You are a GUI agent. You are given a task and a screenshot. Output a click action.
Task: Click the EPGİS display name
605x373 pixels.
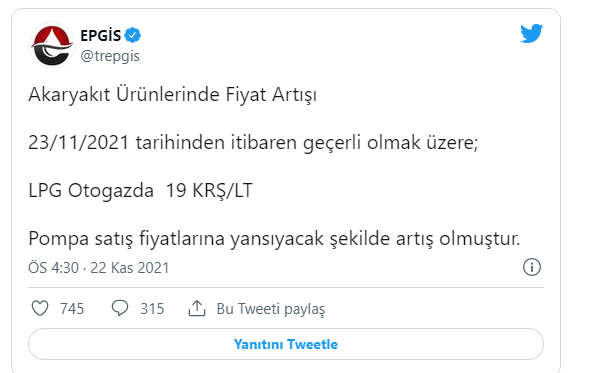click(100, 35)
